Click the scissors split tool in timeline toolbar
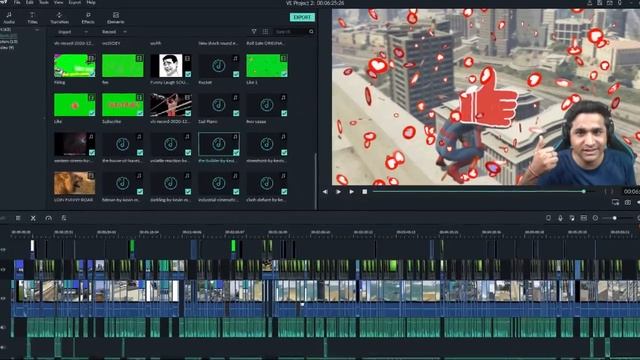 point(33,218)
